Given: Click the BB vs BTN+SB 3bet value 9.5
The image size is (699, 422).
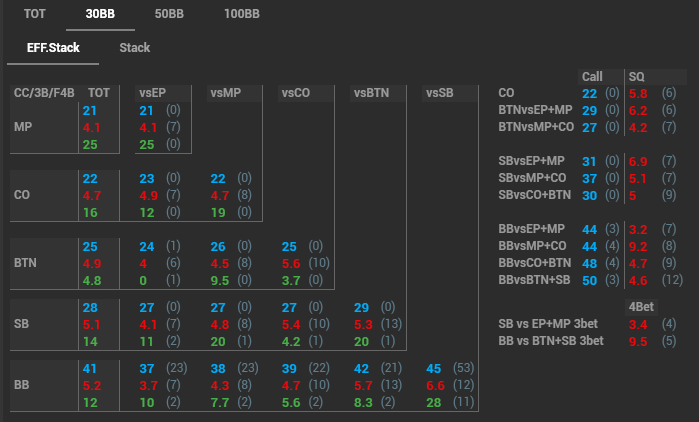Looking at the screenshot, I should point(636,340).
